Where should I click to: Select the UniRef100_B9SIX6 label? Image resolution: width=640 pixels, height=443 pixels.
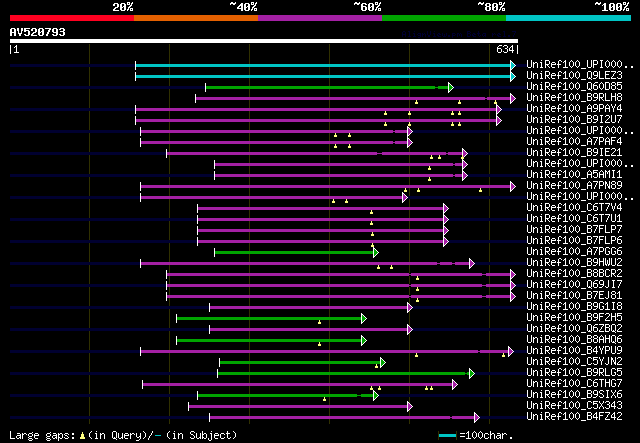coord(574,395)
